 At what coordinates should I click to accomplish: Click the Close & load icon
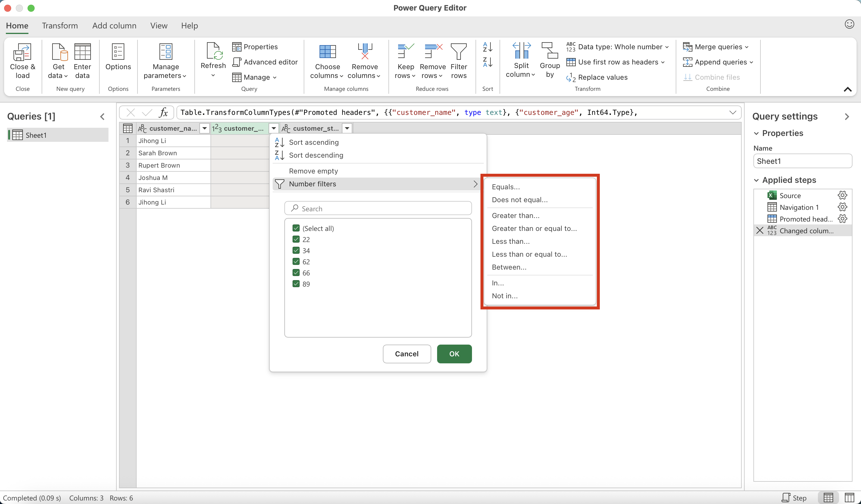point(22,52)
